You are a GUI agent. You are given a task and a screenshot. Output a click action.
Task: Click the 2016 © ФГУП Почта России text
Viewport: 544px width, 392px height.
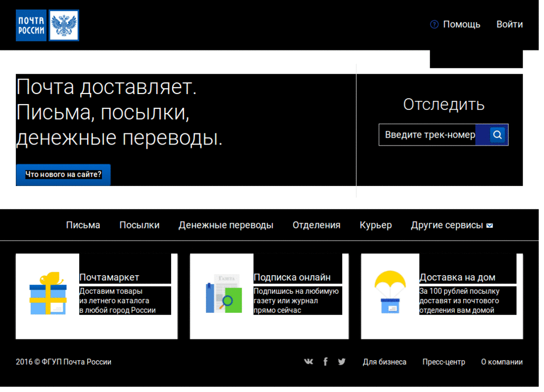(x=64, y=362)
